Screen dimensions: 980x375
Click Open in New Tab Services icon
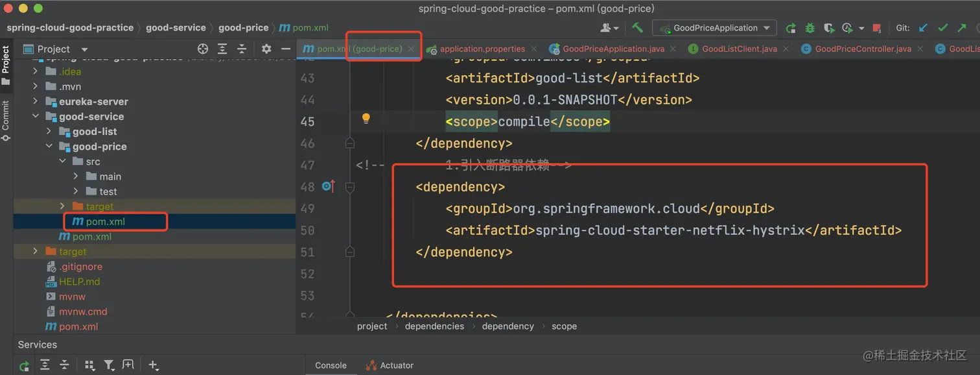pyautogui.click(x=128, y=365)
